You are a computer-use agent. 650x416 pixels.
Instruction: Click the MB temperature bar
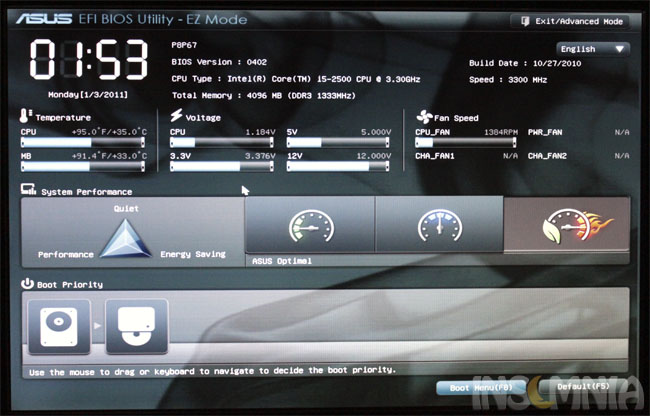(x=83, y=167)
